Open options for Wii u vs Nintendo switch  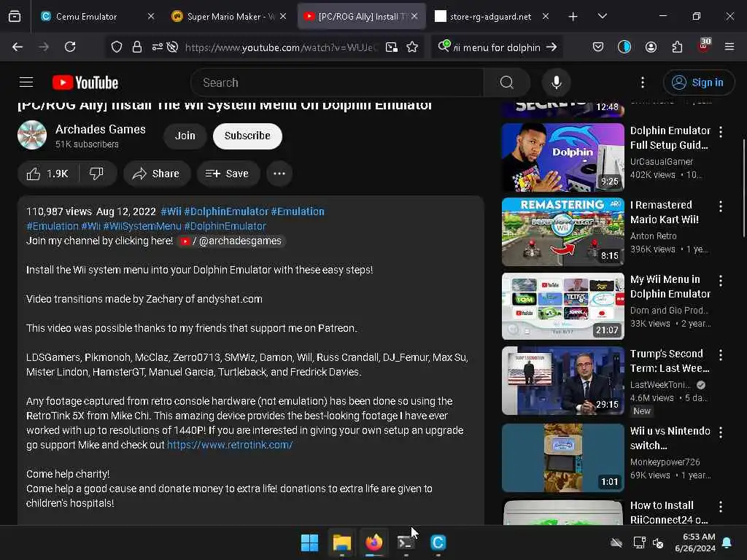point(721,432)
